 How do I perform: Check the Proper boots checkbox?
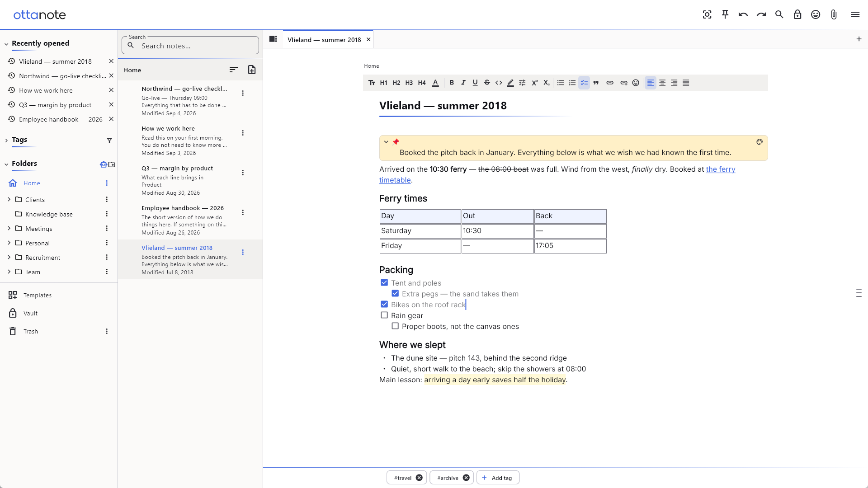point(395,326)
